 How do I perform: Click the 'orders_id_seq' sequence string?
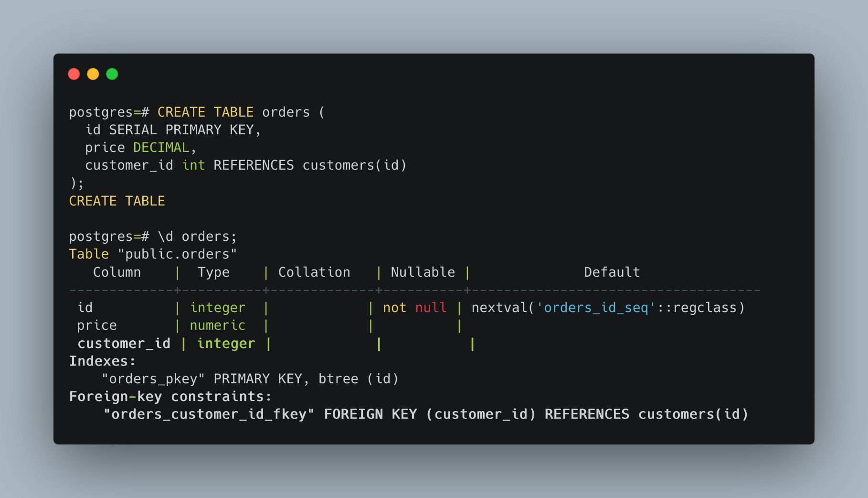596,308
